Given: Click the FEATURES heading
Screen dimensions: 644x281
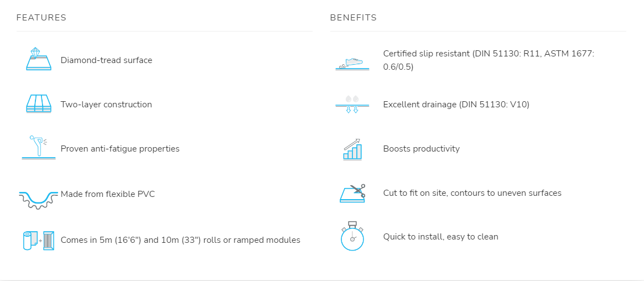Looking at the screenshot, I should pos(41,18).
